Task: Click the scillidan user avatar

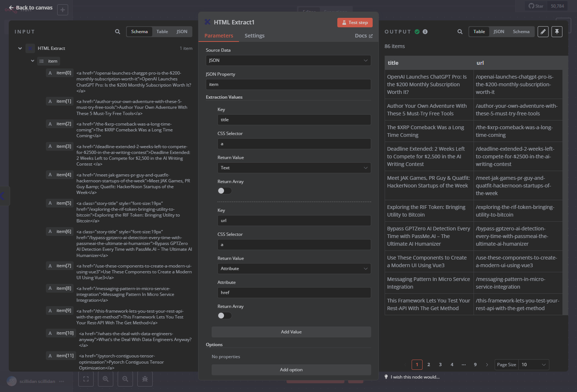Action: click(12, 381)
